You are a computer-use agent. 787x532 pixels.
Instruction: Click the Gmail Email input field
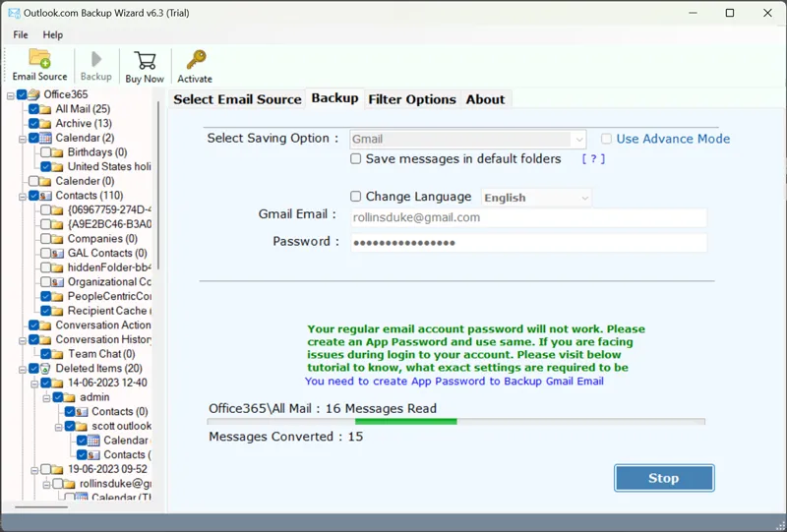[x=528, y=217]
